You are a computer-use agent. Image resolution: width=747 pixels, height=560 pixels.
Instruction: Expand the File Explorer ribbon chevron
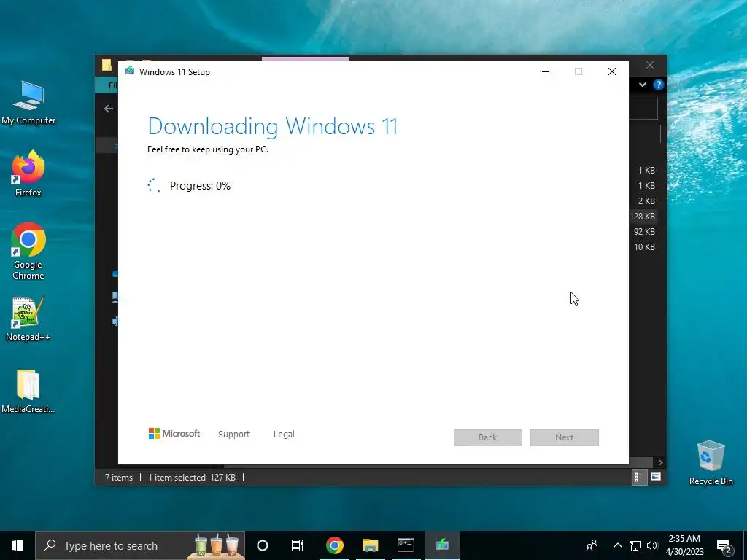[x=643, y=85]
